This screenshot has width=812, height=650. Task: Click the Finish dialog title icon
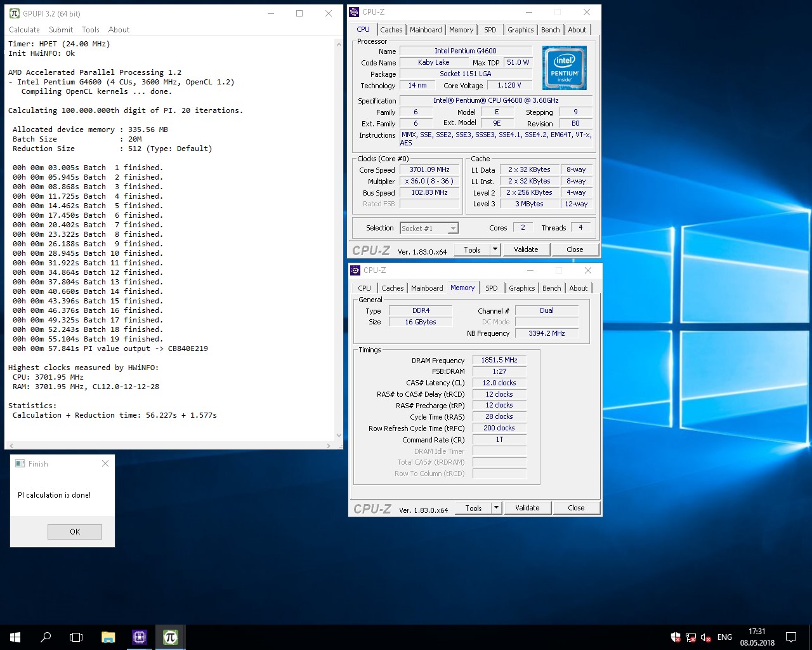(20, 464)
